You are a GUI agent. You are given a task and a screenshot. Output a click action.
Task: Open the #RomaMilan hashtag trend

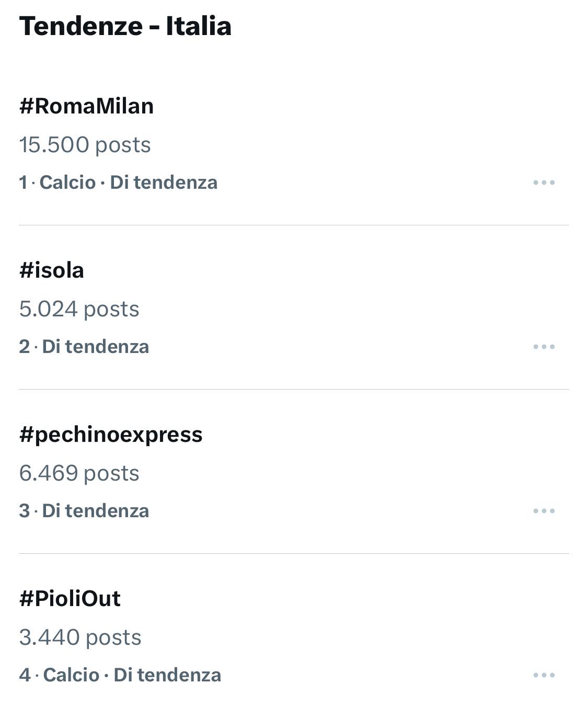[86, 106]
